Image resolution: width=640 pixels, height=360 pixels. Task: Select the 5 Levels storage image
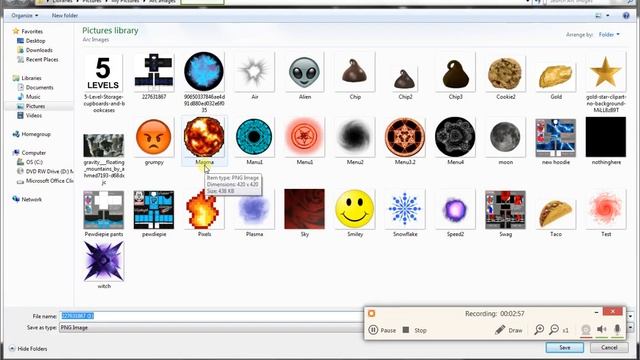click(103, 73)
